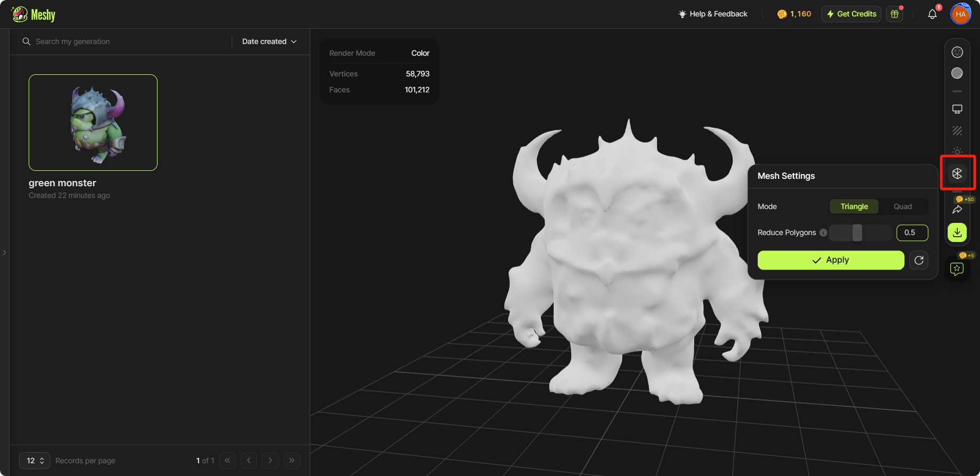Image resolution: width=980 pixels, height=476 pixels.
Task: Go to the last page of results
Action: [x=292, y=461]
